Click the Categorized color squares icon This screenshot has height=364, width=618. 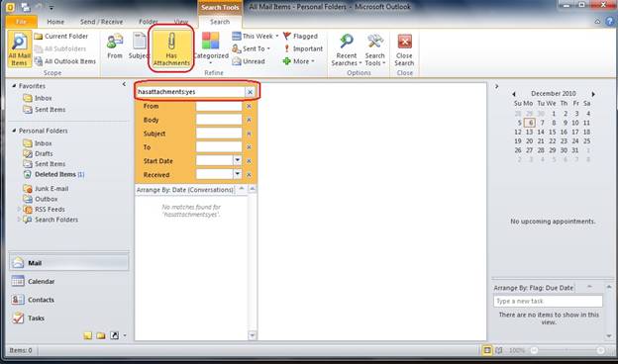[211, 41]
